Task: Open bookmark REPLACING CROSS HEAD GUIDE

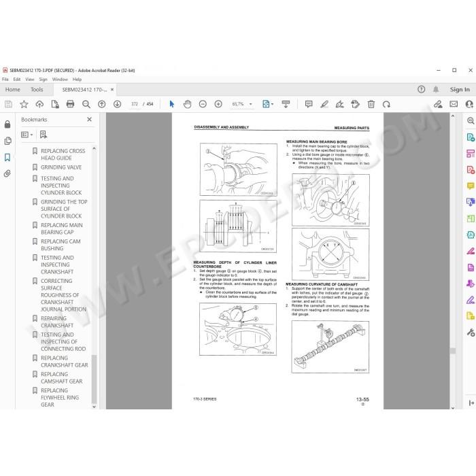Action: 63,154
